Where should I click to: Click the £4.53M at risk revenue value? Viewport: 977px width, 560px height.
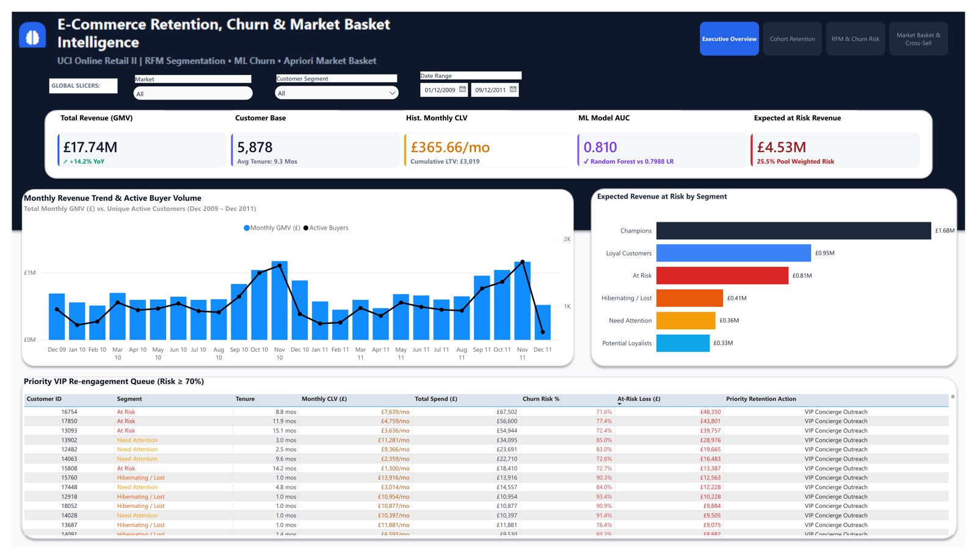[782, 147]
